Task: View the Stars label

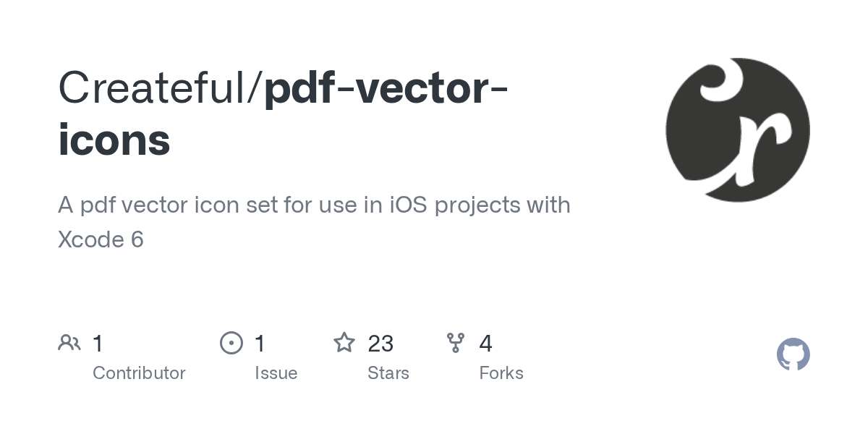Action: click(388, 373)
